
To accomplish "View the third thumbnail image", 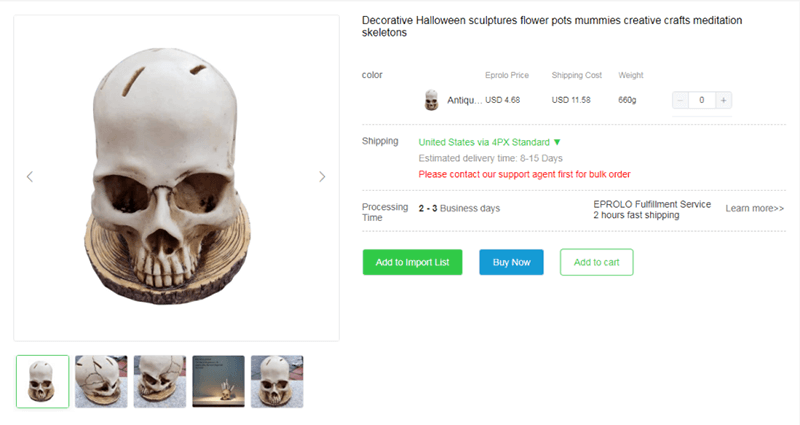I will 160,381.
